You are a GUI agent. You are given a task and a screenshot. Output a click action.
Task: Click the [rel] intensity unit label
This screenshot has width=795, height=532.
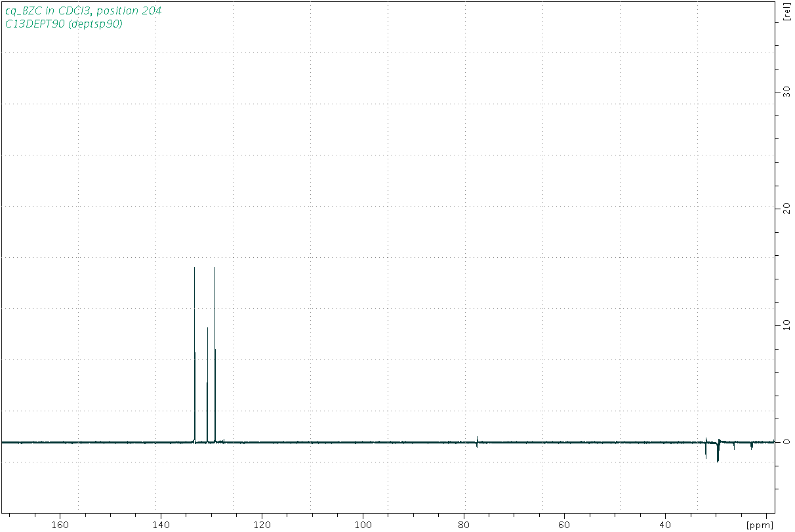786,12
